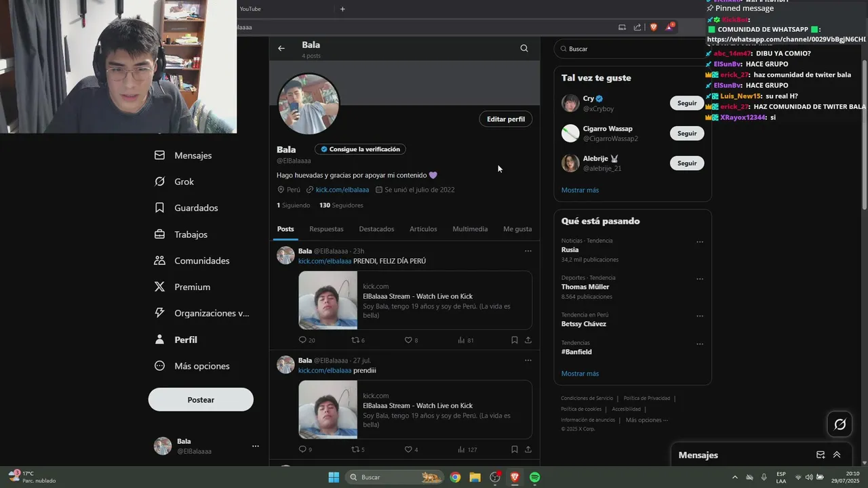Go back using the arrow beside Bala header
This screenshot has height=488, width=868.
coord(281,48)
